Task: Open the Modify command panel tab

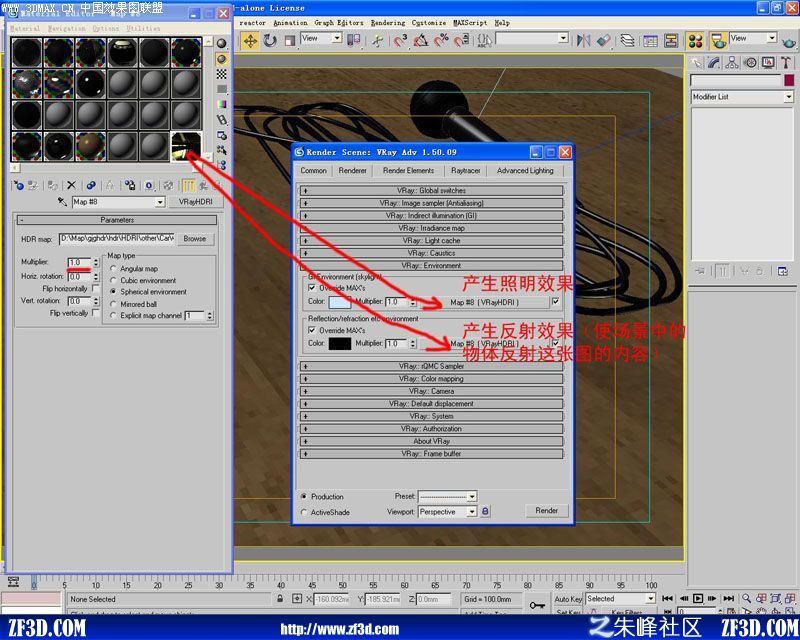Action: 714,63
